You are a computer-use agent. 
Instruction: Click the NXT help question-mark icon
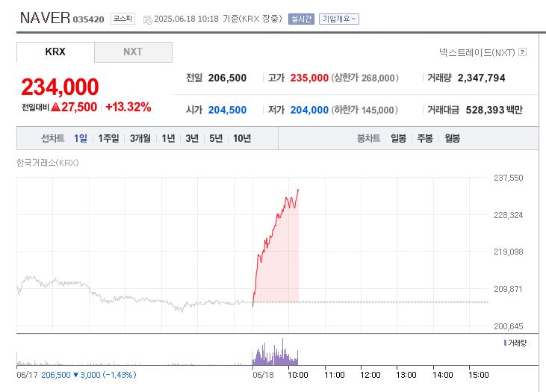point(522,52)
